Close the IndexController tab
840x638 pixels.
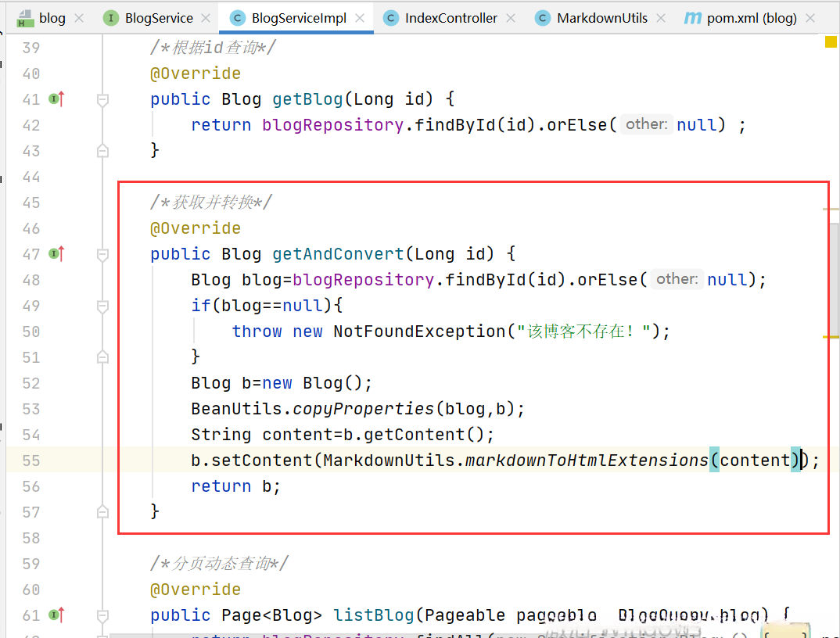(511, 18)
